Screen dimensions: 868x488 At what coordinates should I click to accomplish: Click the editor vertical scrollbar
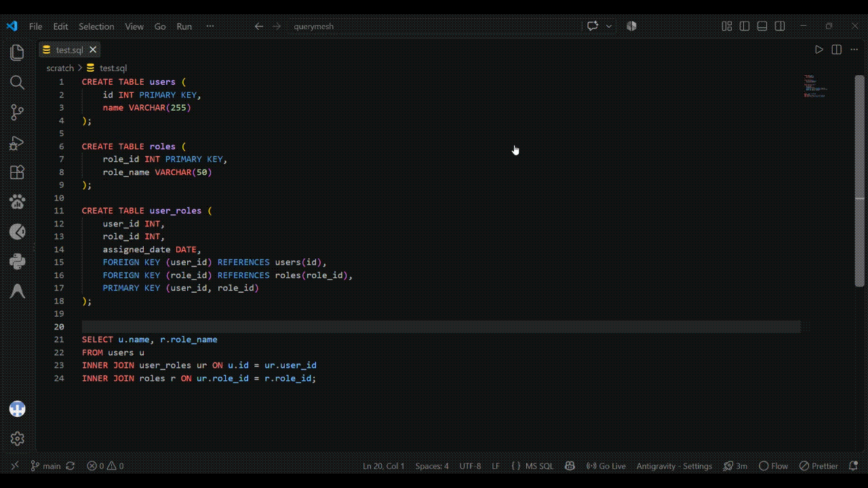tap(859, 180)
